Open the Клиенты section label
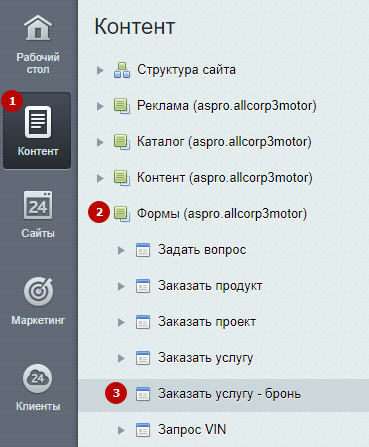Viewport: 369px width, 447px height. 38,406
